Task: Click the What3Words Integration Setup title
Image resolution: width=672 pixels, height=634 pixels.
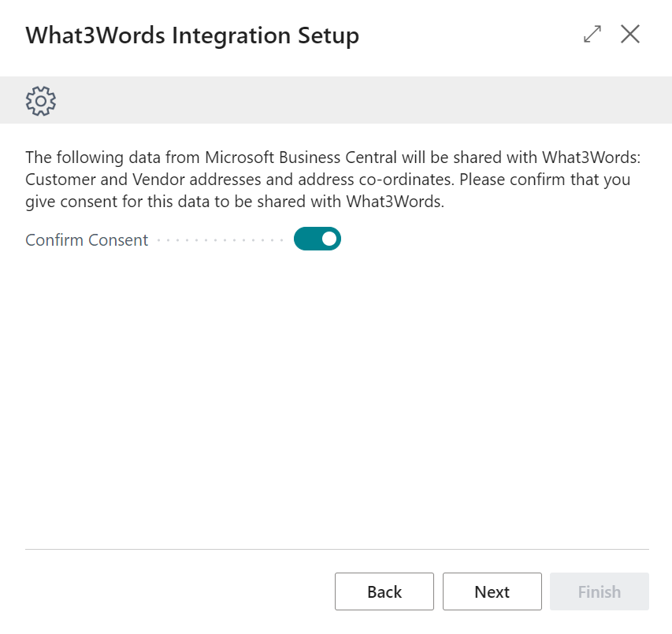Action: 192,35
